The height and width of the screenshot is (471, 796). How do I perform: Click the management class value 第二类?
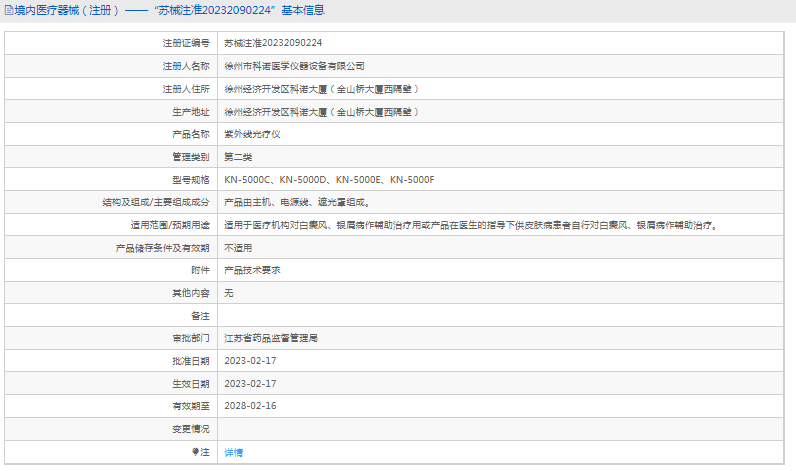click(x=238, y=157)
